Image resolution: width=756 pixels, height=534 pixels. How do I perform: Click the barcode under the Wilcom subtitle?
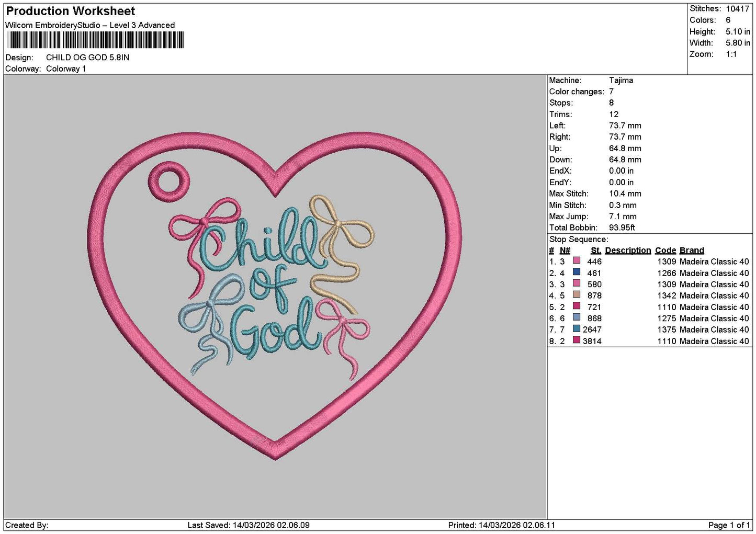coord(95,40)
